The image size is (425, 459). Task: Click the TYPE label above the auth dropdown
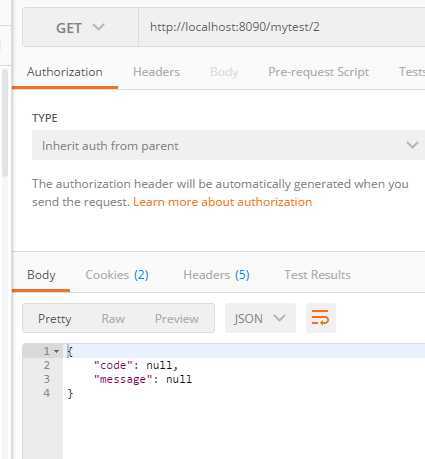tap(45, 118)
